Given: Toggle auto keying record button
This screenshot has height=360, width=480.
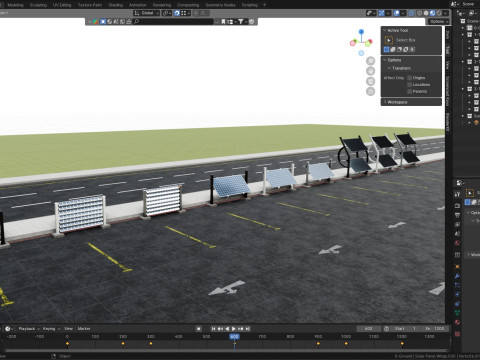Looking at the screenshot, I should (x=199, y=329).
